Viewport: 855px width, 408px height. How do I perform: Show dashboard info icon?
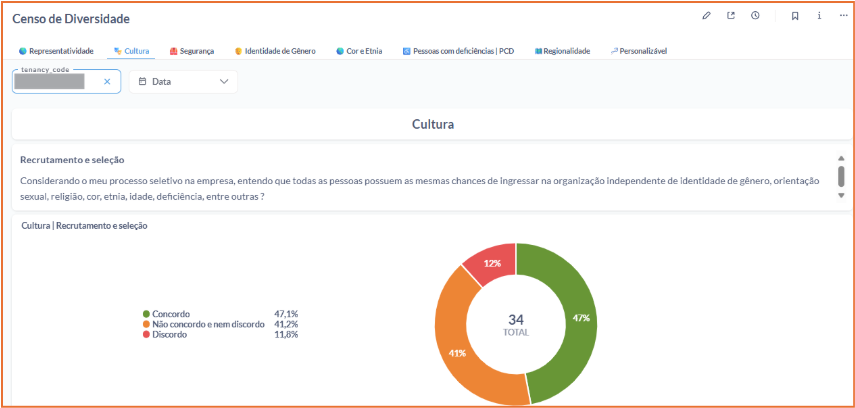pyautogui.click(x=819, y=16)
